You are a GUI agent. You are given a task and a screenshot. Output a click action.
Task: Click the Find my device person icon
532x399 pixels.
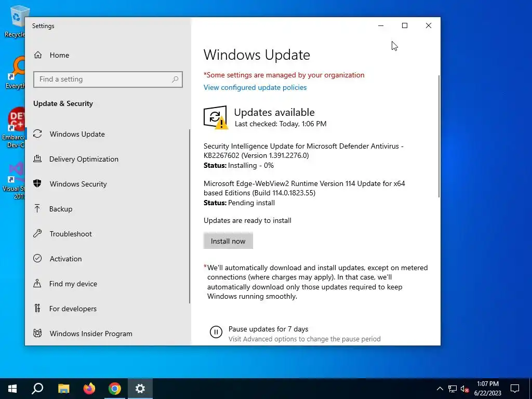tap(37, 283)
